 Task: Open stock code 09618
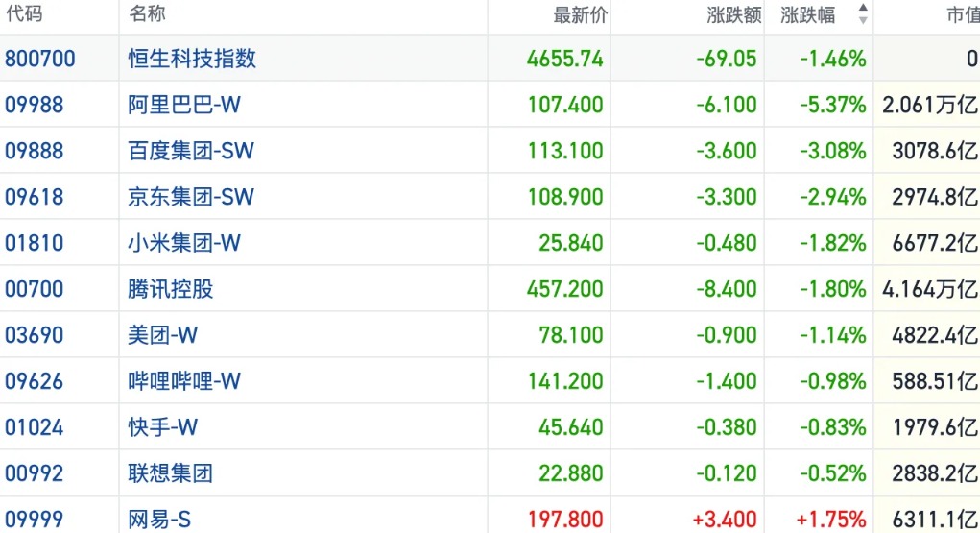tap(34, 197)
